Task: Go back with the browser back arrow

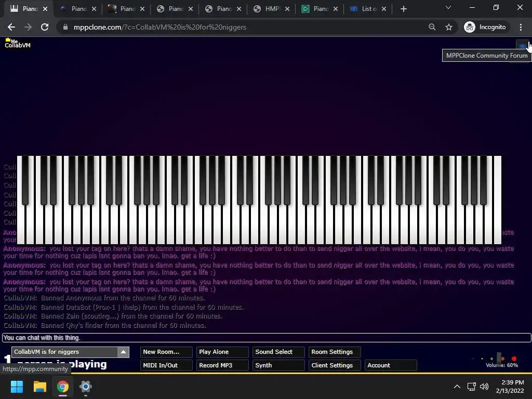Action: [x=11, y=27]
